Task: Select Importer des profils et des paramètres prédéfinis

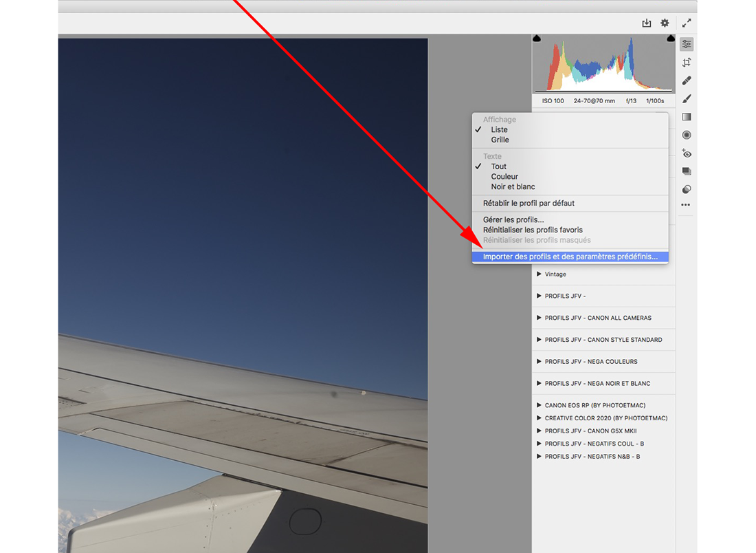Action: (x=570, y=257)
